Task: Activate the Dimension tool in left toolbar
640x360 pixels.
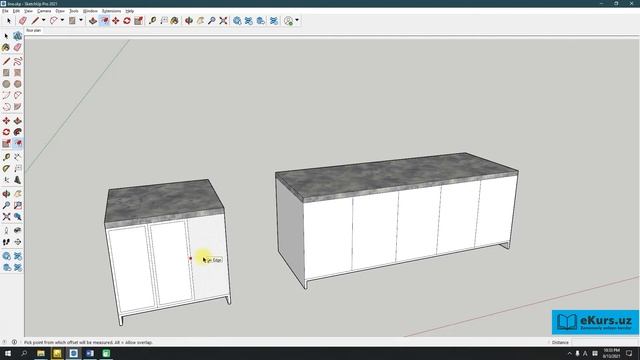Action: (x=18, y=157)
